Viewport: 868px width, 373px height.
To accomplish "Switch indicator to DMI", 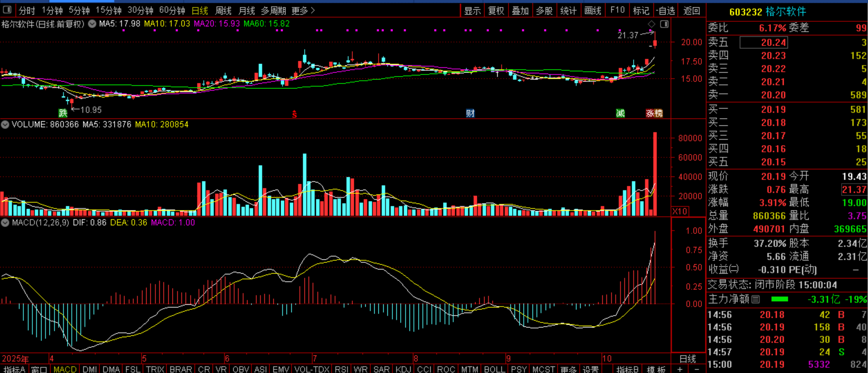I will (x=90, y=369).
